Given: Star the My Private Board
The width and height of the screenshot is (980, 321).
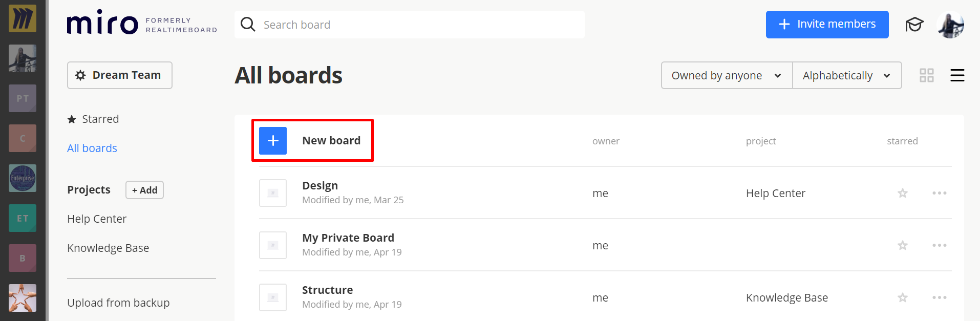Looking at the screenshot, I should click(x=902, y=245).
